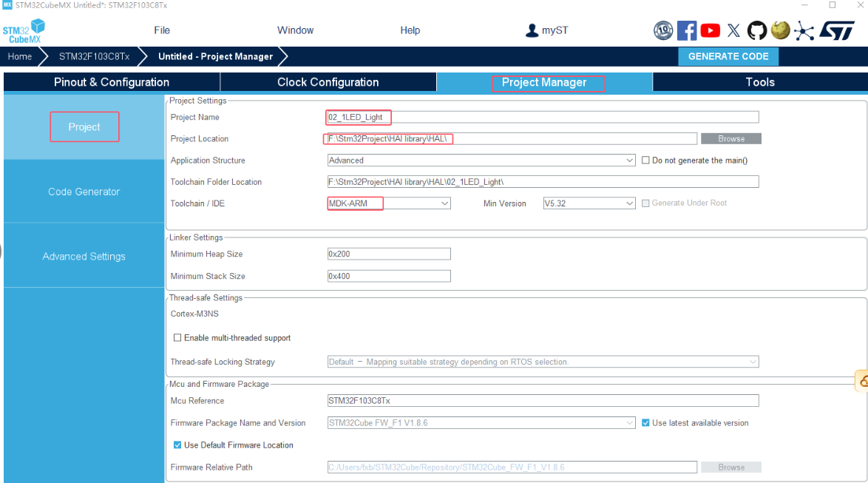The image size is (868, 483).
Task: Enable multi-threaded support checkbox
Action: [177, 337]
